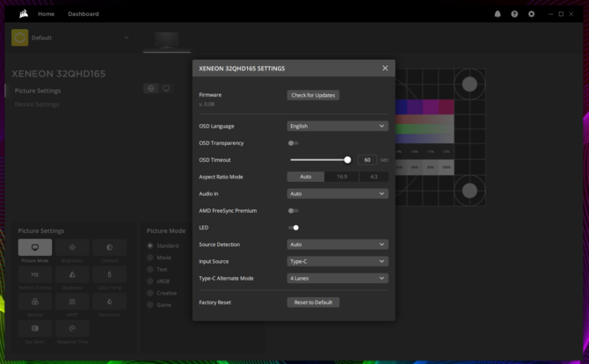Click Check for Updates button
This screenshot has width=589, height=364.
click(x=313, y=95)
